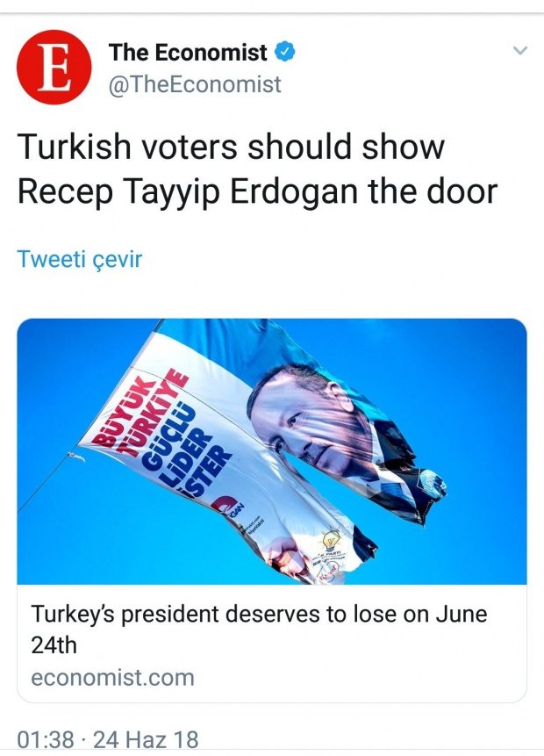Click the word Erdogan in tweet
The height and width of the screenshot is (756, 544).
pos(293,191)
